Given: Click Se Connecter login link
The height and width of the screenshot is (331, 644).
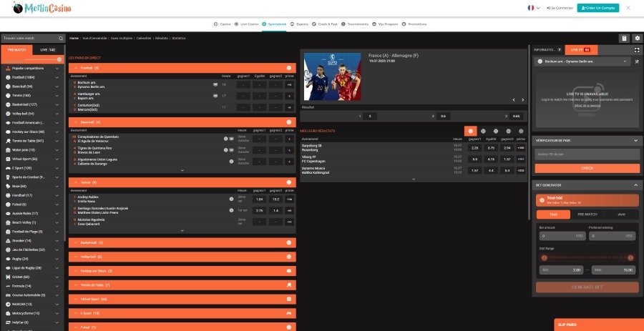Looking at the screenshot, I should point(560,8).
